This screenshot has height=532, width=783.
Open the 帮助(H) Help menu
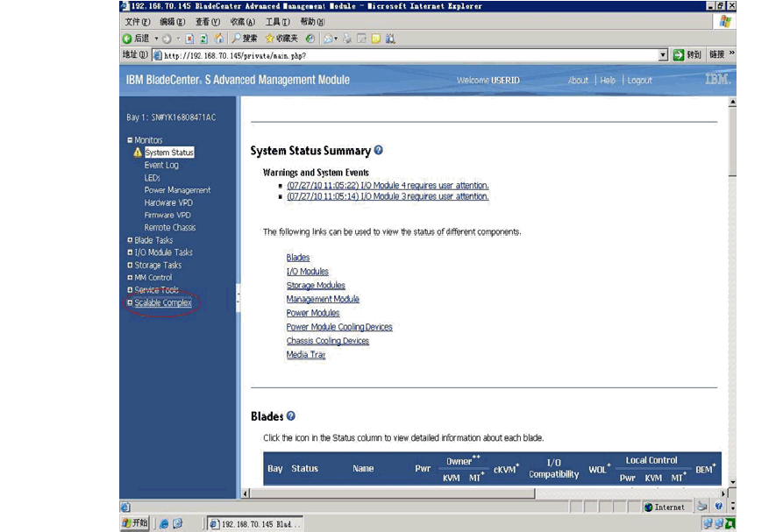(x=312, y=22)
